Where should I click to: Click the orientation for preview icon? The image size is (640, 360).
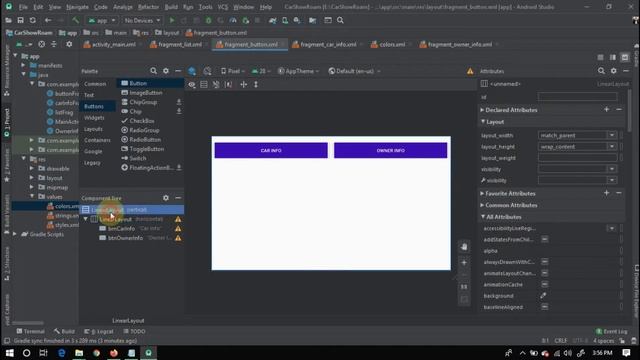(207, 71)
